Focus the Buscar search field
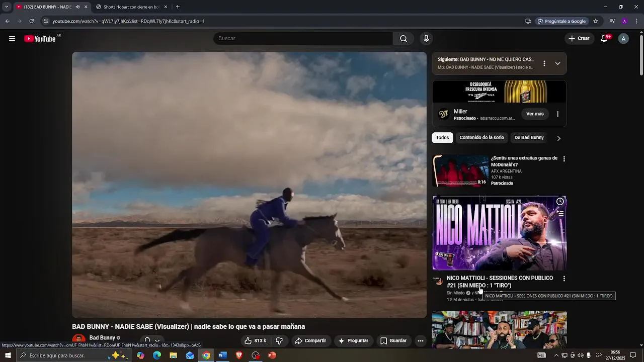The image size is (644, 362). click(x=303, y=39)
